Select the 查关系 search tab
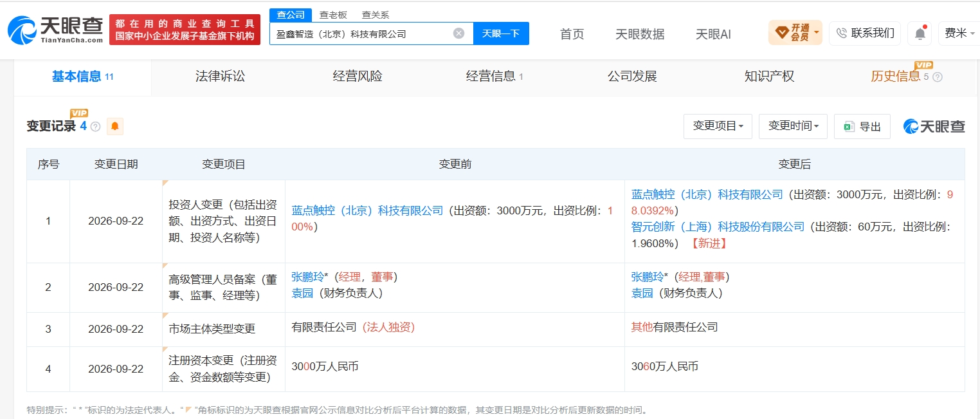The height and width of the screenshot is (419, 980). (376, 15)
